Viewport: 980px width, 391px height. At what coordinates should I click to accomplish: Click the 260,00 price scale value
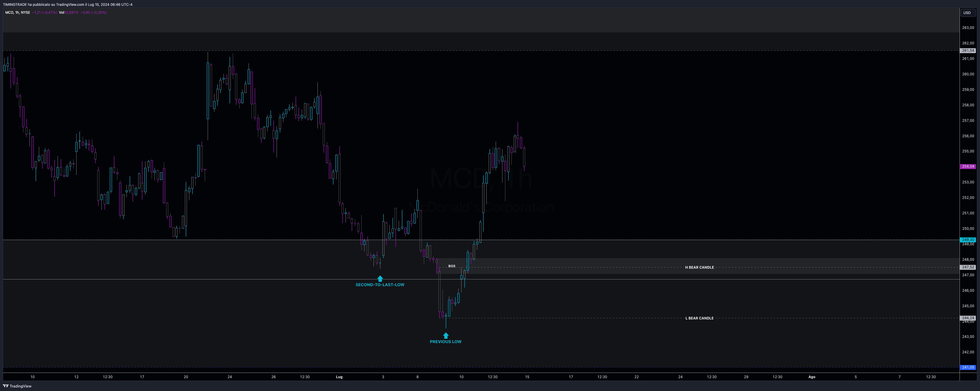[968, 74]
